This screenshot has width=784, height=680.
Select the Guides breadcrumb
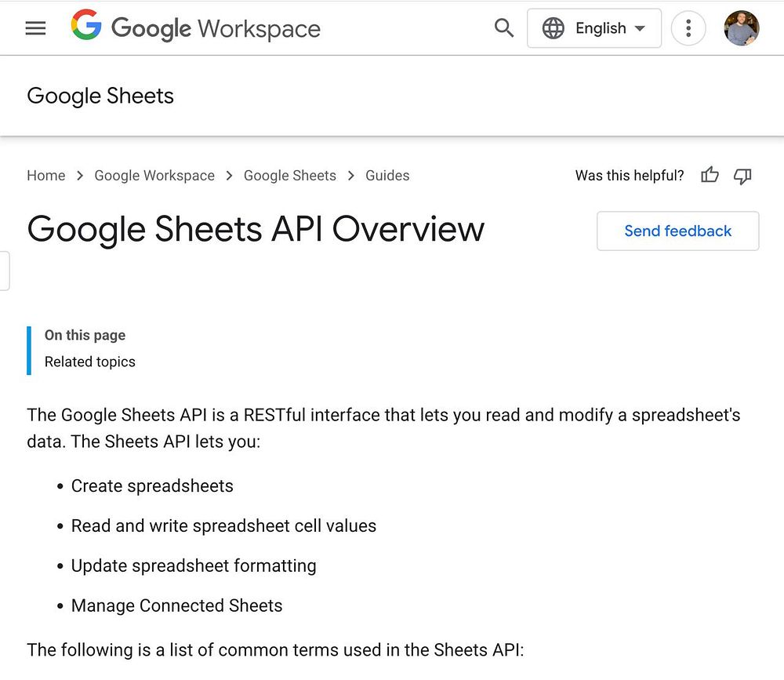[387, 176]
